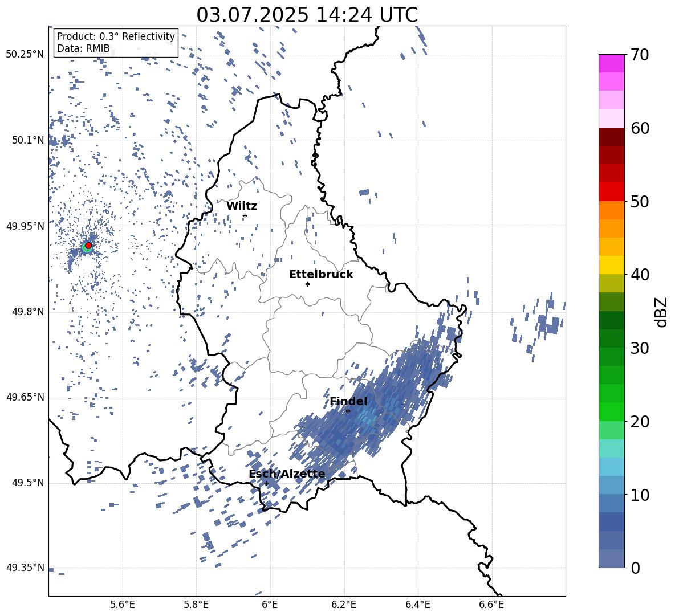Click the 6.6°E longitude label
This screenshot has height=616, width=675.
click(491, 605)
